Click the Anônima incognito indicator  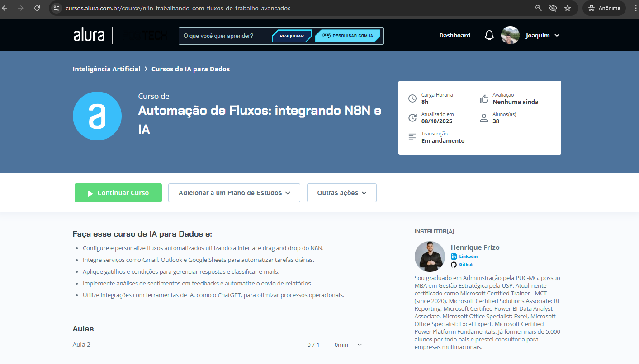click(604, 8)
